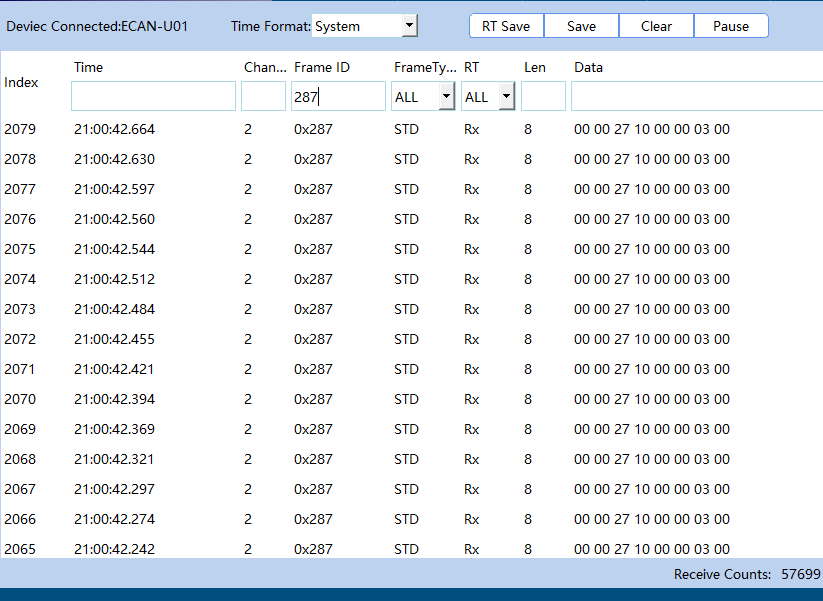Select the frame at time 21:00:42.321
The height and width of the screenshot is (601, 823).
click(114, 459)
